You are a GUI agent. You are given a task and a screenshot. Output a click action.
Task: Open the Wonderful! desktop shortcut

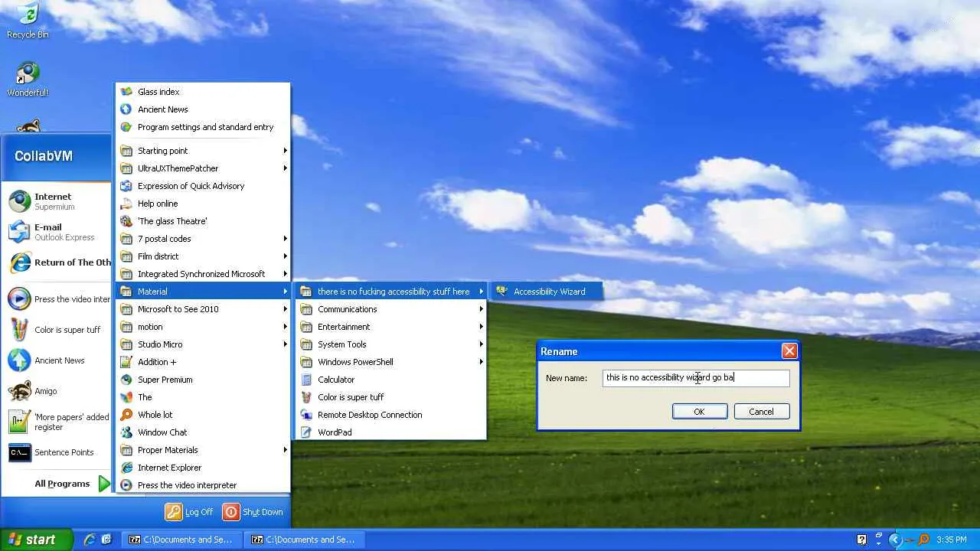tap(28, 79)
